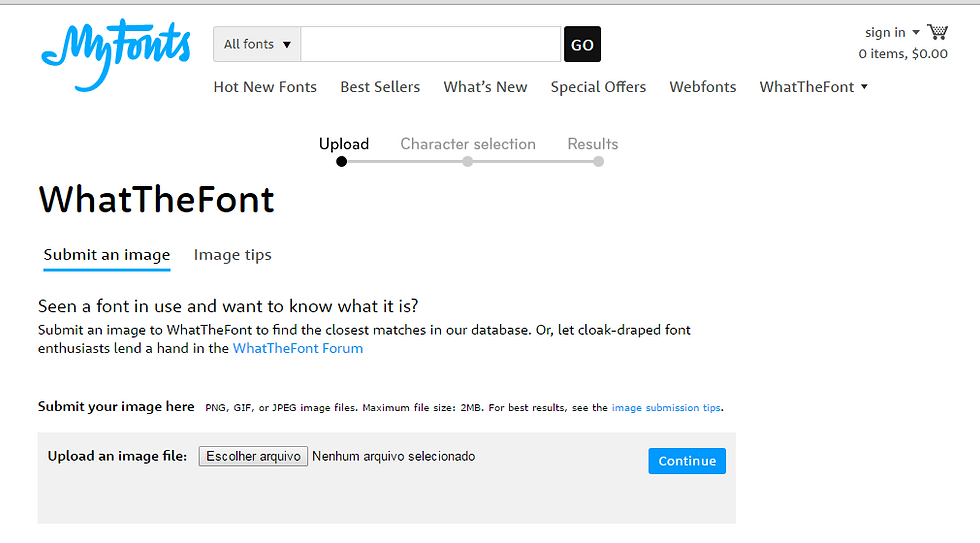
Task: Click in the font search field
Action: [431, 44]
